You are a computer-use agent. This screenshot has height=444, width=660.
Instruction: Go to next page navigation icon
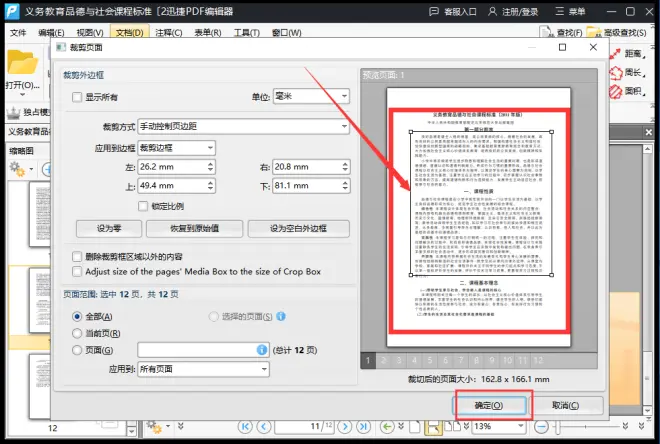click(x=345, y=427)
